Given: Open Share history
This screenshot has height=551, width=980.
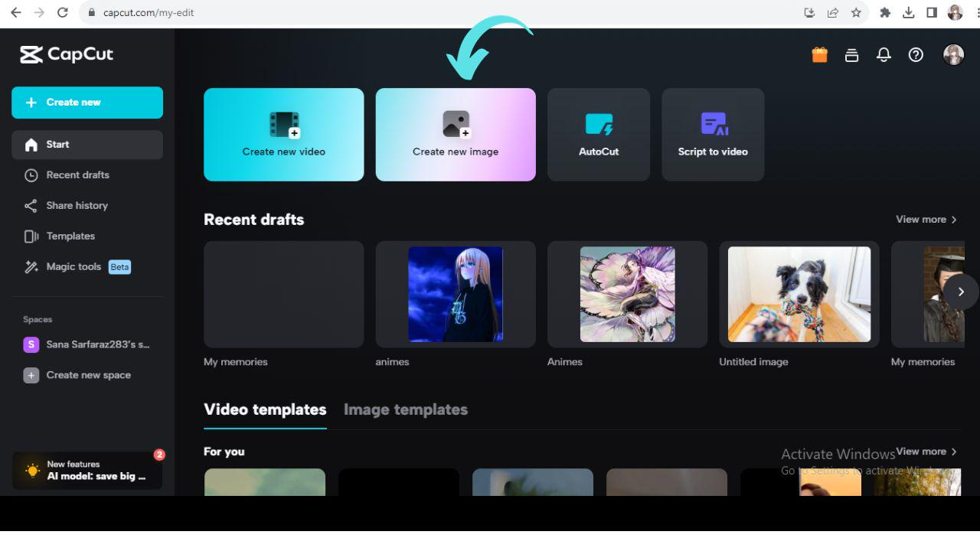Looking at the screenshot, I should [87, 206].
